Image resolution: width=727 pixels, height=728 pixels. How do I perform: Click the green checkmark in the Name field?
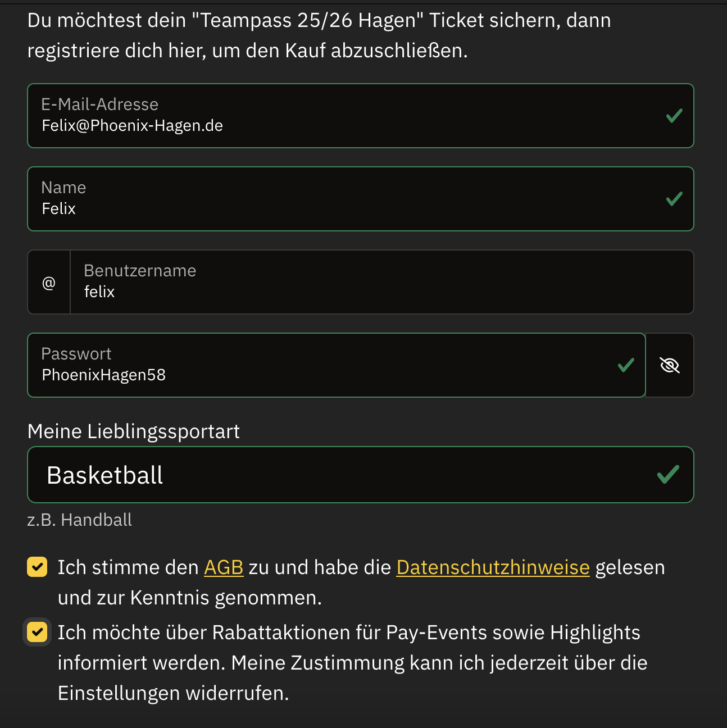pyautogui.click(x=674, y=199)
